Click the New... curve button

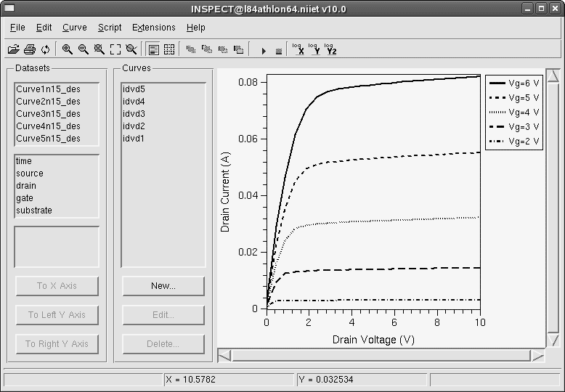(x=163, y=286)
